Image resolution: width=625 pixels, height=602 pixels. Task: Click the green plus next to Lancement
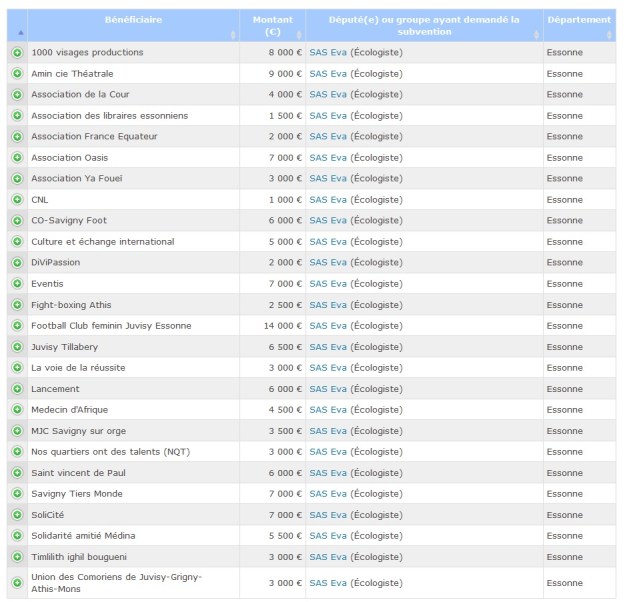[x=17, y=388]
